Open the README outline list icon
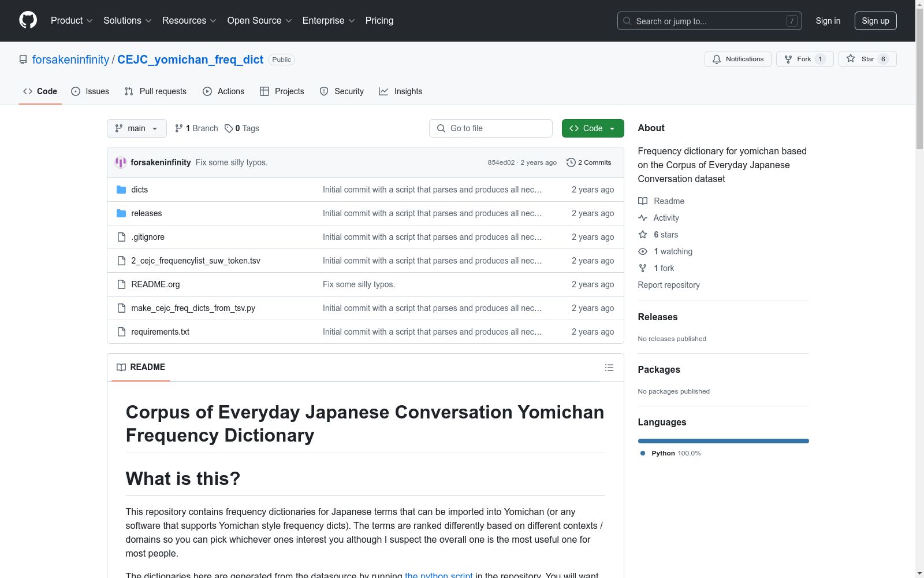The image size is (924, 578). pos(609,368)
